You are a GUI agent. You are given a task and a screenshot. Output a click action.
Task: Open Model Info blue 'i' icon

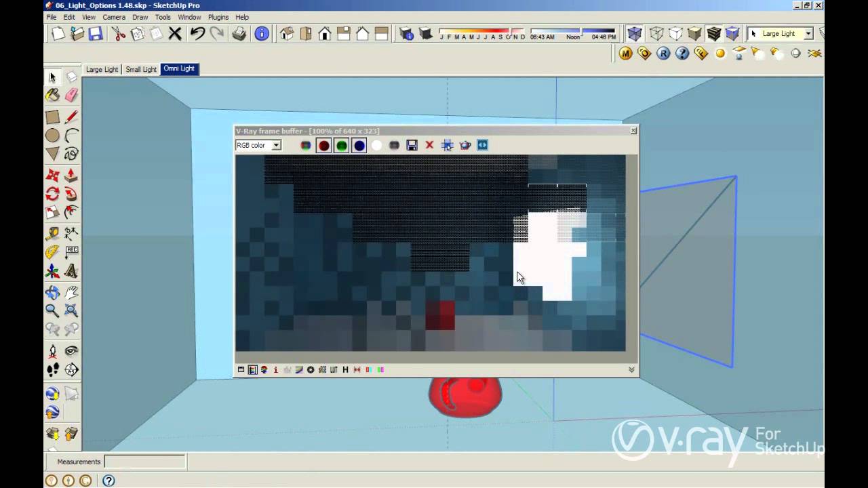click(x=262, y=33)
